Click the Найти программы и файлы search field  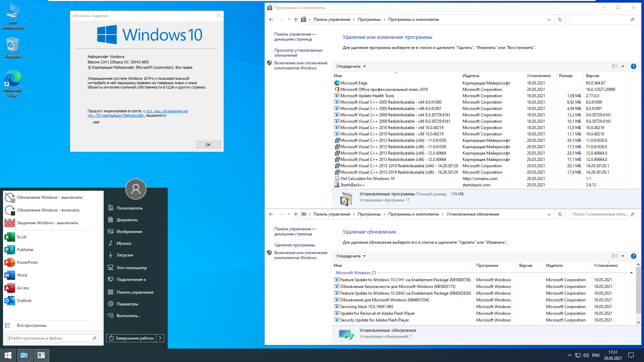(50, 338)
